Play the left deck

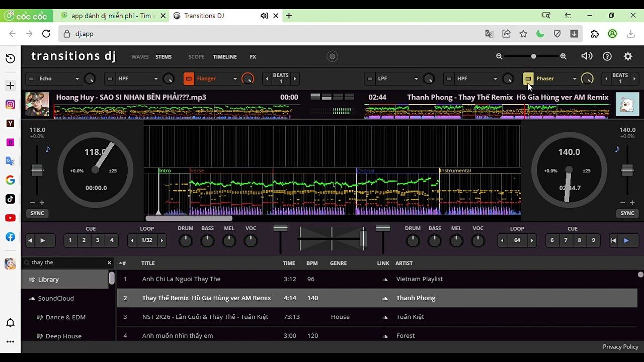[43, 240]
